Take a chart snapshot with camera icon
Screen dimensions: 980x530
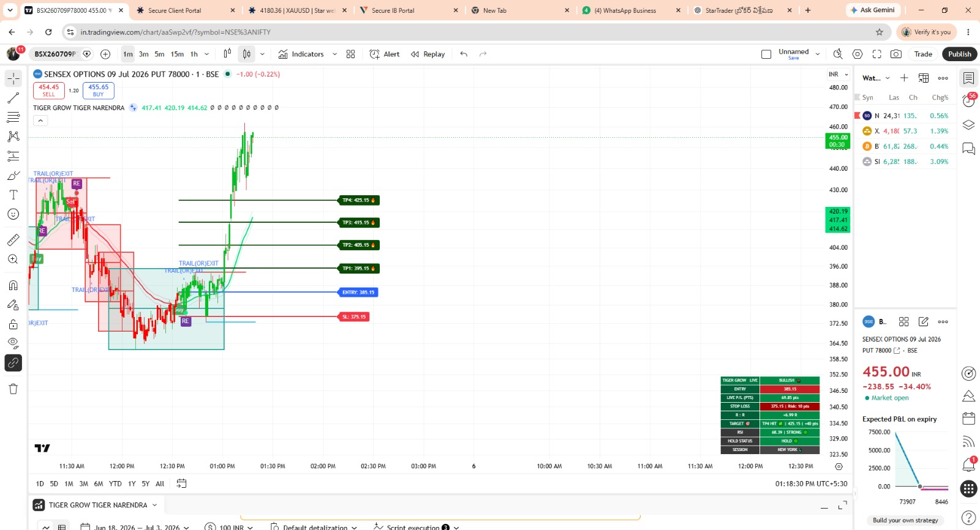click(x=896, y=54)
